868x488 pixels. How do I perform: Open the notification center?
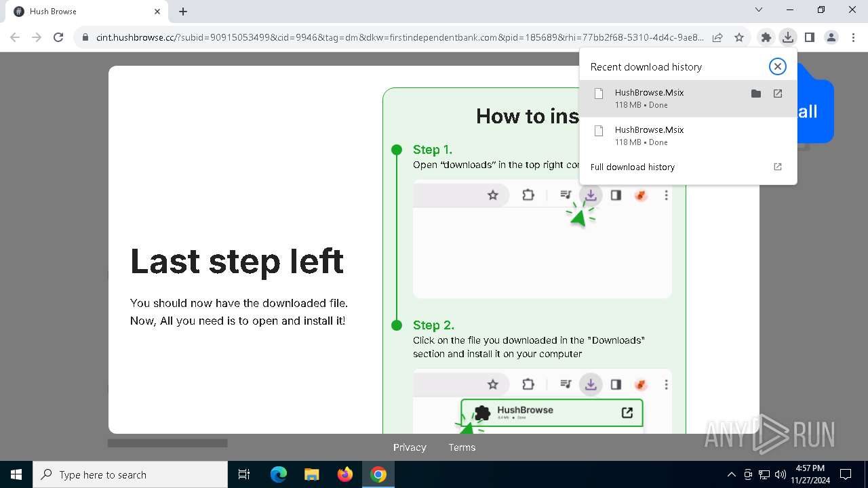(846, 474)
